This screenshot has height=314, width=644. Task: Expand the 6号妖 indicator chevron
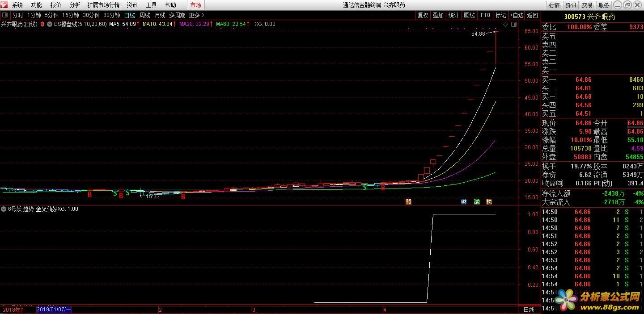pyautogui.click(x=4, y=209)
